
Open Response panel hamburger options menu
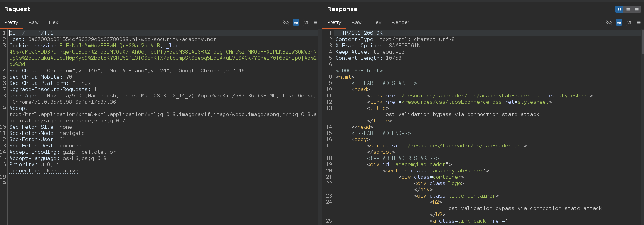pyautogui.click(x=638, y=22)
